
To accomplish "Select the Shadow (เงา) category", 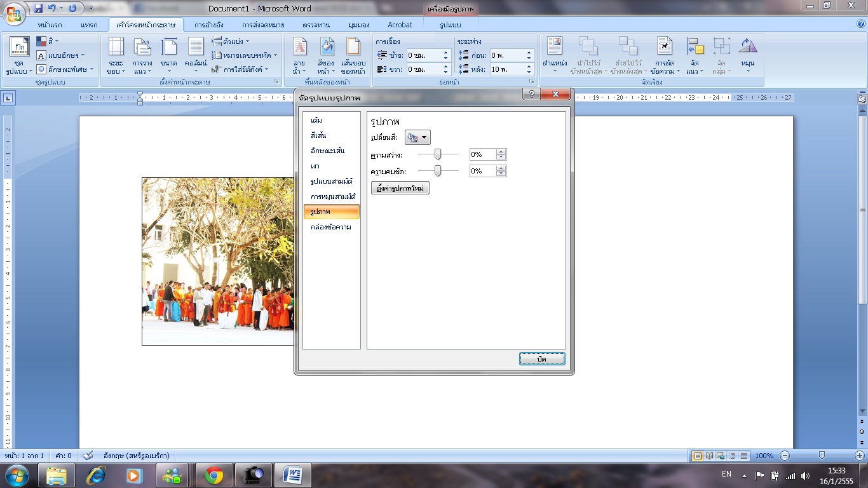I will (x=332, y=166).
